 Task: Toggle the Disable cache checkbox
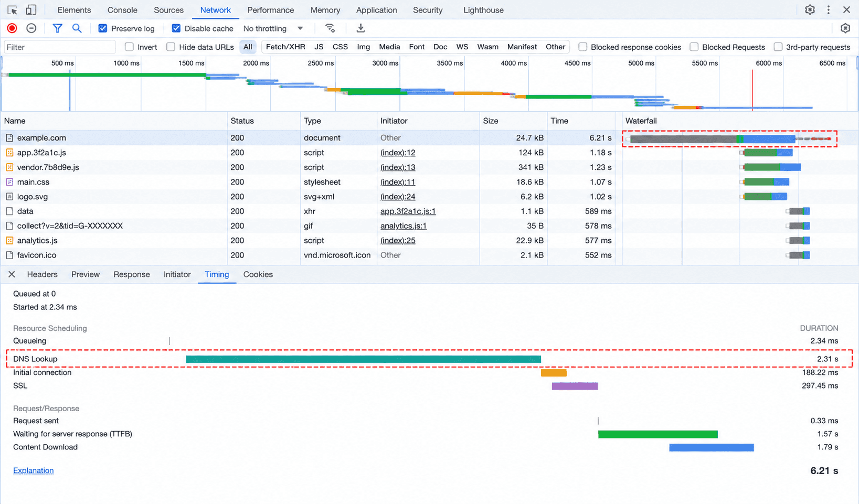coord(176,28)
